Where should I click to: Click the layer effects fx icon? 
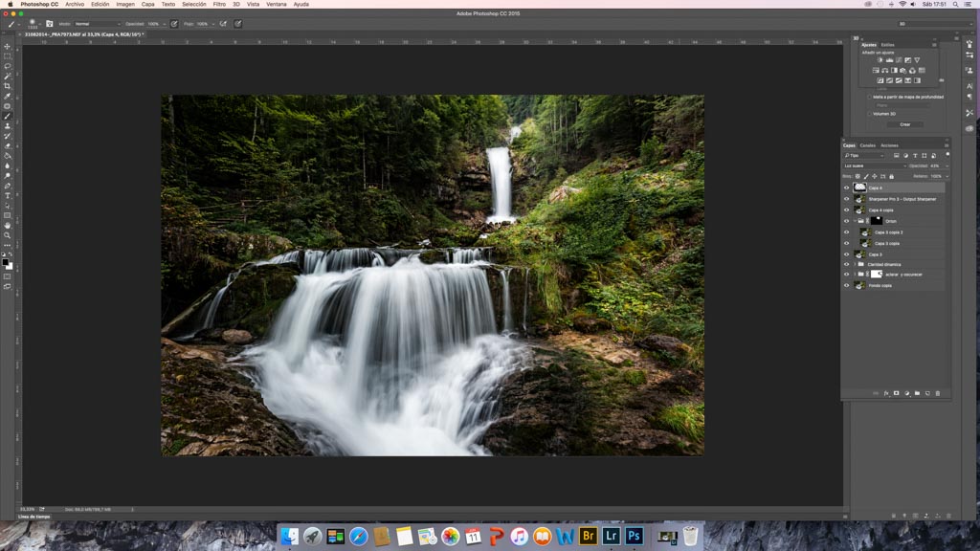(886, 393)
